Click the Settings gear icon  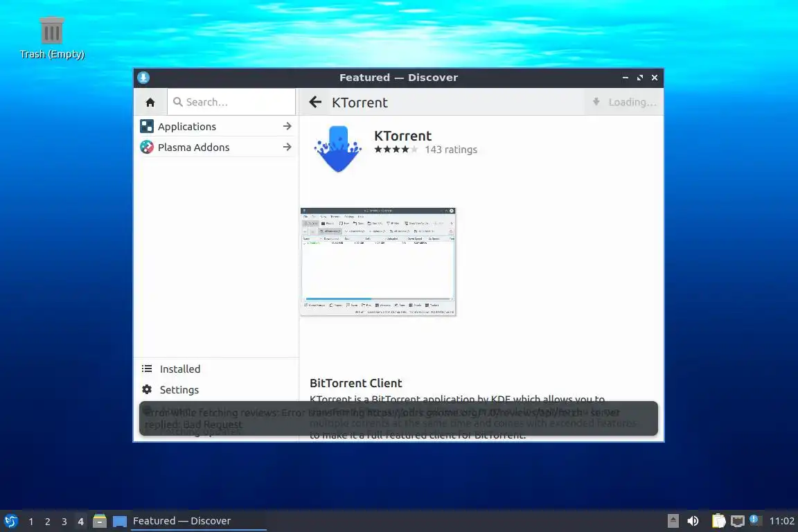pos(147,390)
